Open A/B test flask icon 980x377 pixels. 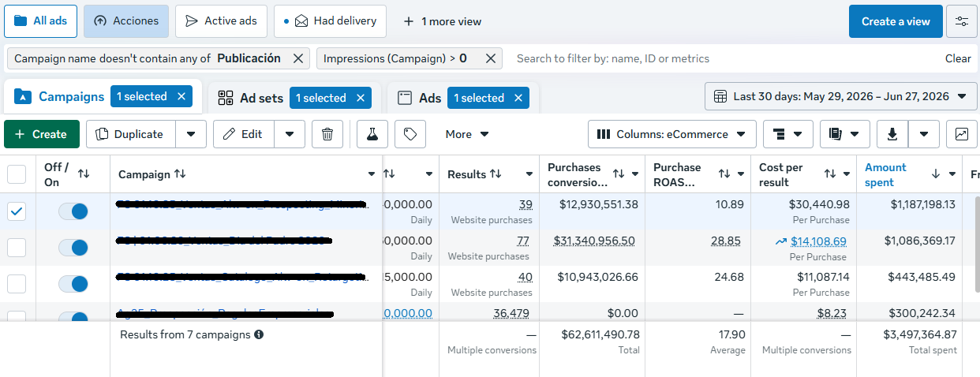point(372,134)
